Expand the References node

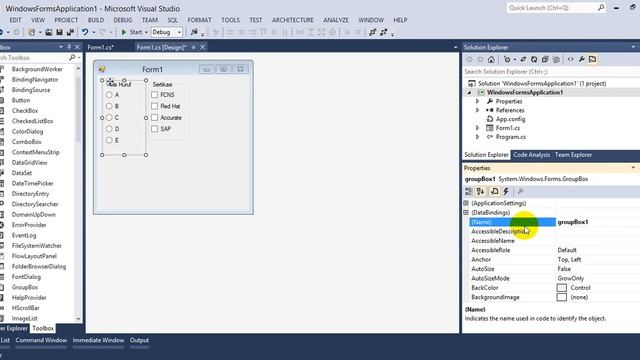tap(477, 110)
